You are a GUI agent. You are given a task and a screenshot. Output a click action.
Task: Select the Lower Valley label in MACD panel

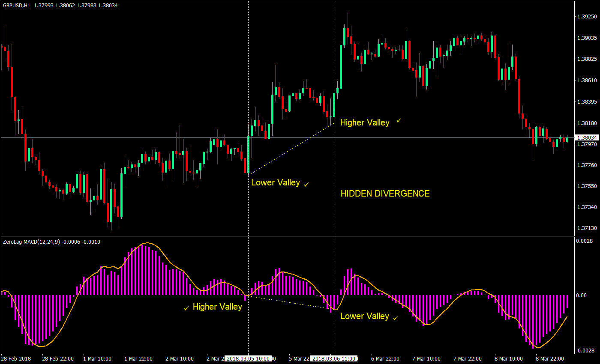click(365, 316)
